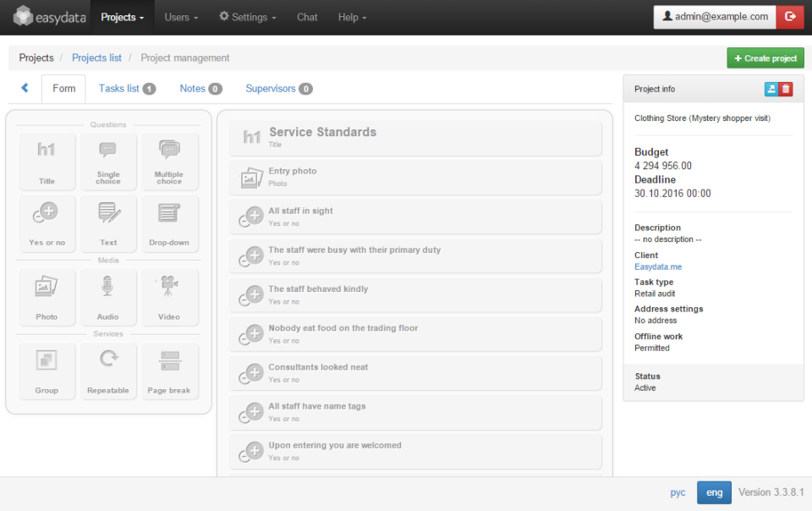Open the Help dropdown menu
Image resolution: width=812 pixels, height=511 pixels.
tap(352, 16)
